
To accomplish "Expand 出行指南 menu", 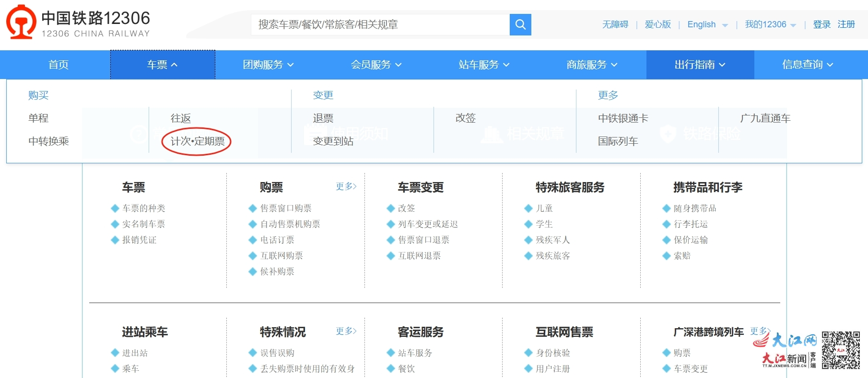I will click(x=700, y=65).
